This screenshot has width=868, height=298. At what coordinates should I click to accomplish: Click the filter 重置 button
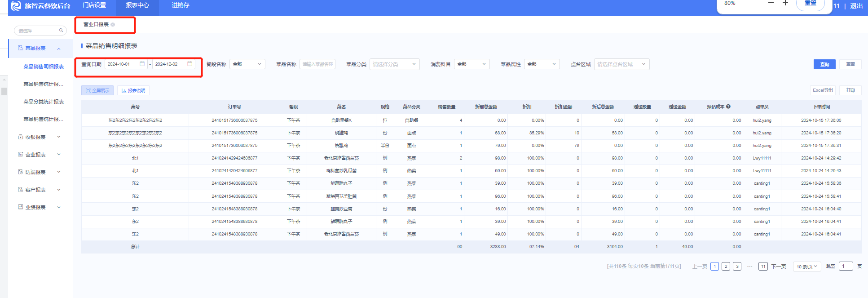tap(850, 64)
